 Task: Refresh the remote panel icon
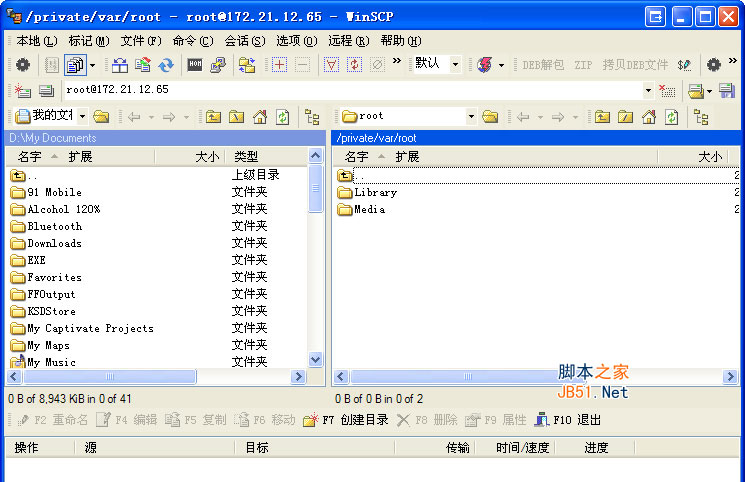tap(671, 116)
